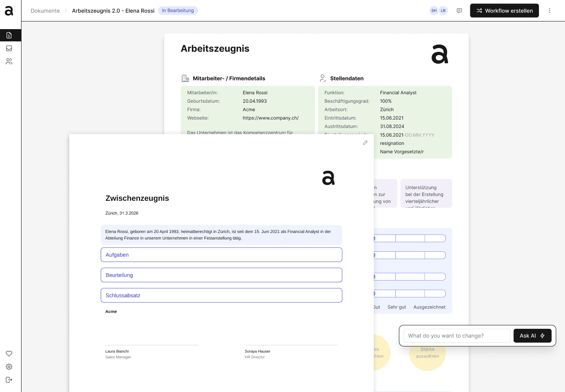Click the HR Director title text
565x392 pixels.
point(255,357)
